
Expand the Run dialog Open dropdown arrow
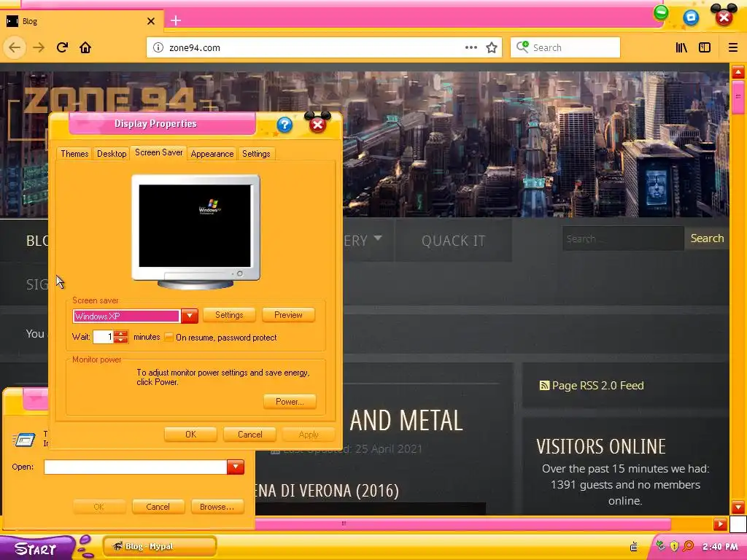(236, 467)
